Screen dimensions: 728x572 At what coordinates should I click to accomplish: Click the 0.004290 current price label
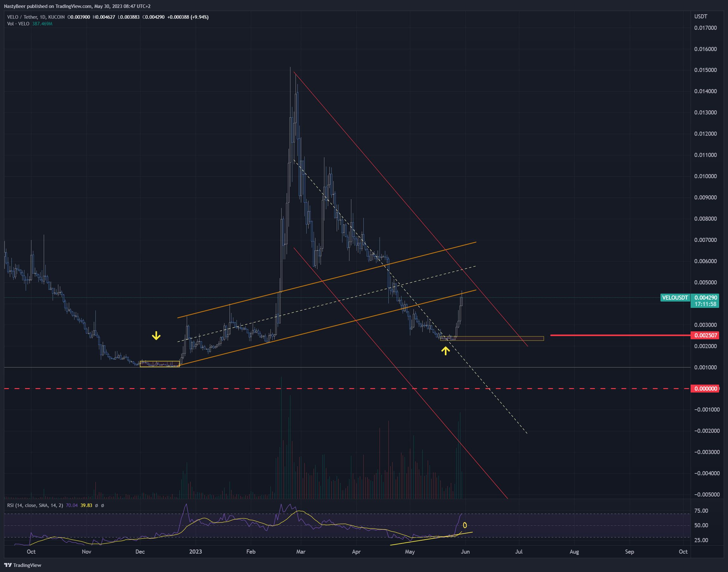(705, 298)
